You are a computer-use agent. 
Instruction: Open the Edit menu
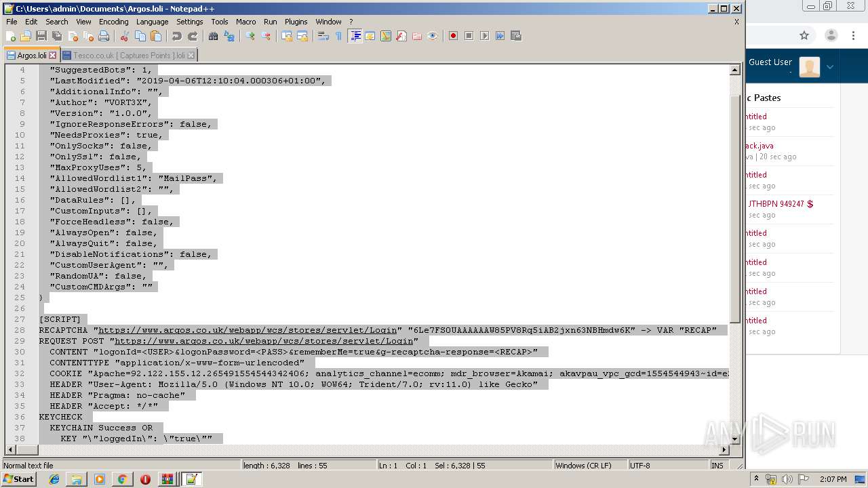[x=31, y=22]
